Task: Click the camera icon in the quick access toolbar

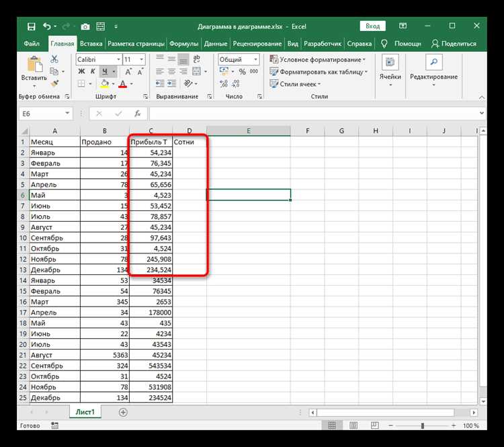Action: point(85,27)
